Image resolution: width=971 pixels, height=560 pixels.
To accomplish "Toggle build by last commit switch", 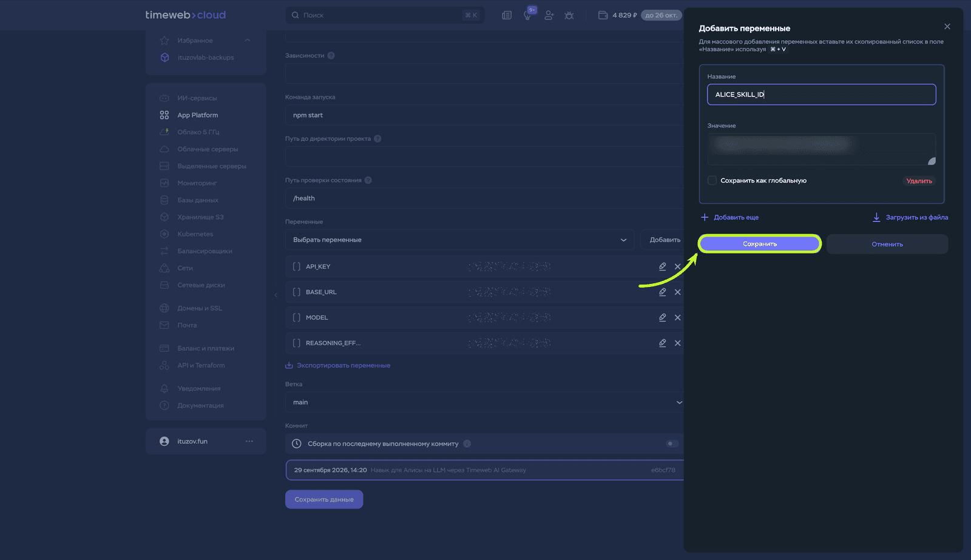I will tap(672, 444).
